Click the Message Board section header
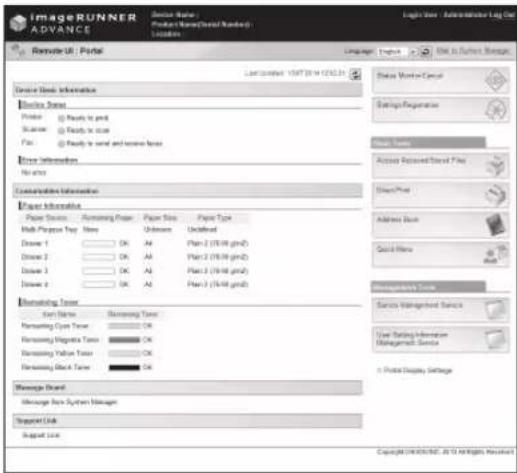Screen dimensions: 517x473 click(188, 387)
